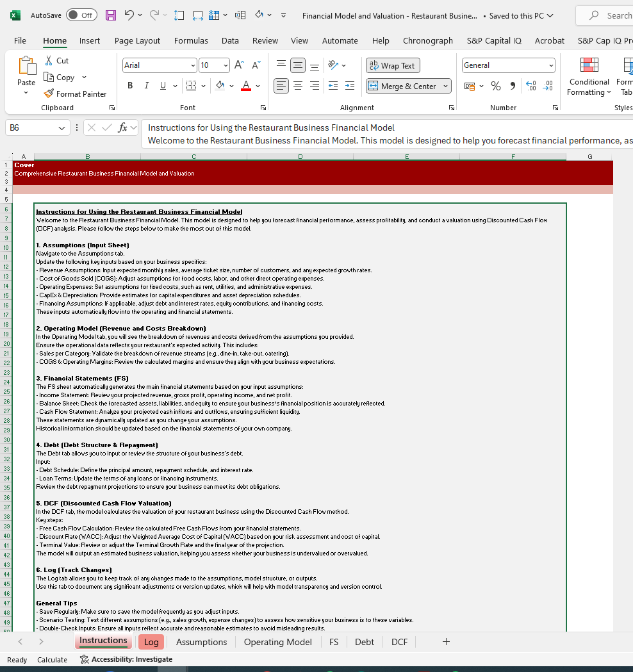Click the Increase Indent icon

pos(350,86)
